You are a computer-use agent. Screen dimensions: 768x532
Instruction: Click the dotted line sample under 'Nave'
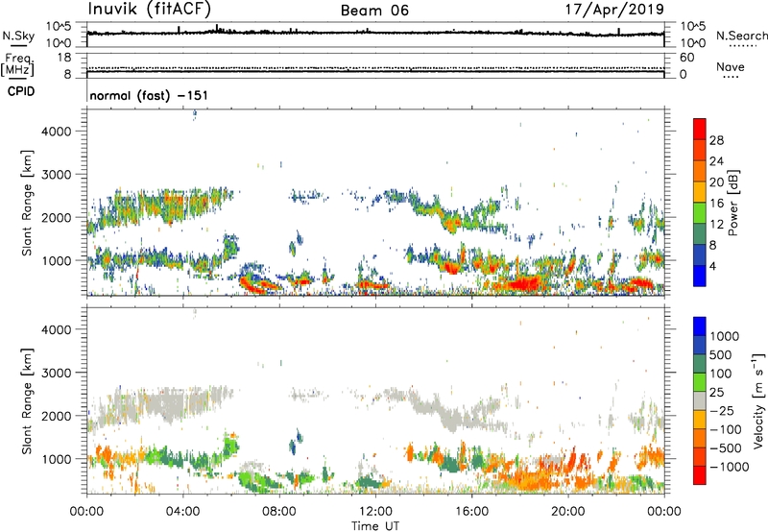(x=731, y=78)
